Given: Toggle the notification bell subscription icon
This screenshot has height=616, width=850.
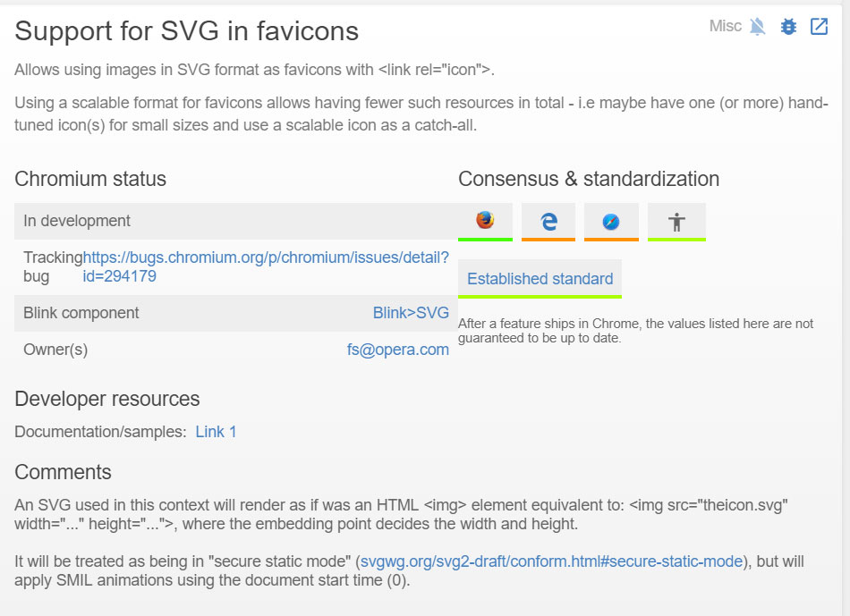Looking at the screenshot, I should [x=757, y=26].
